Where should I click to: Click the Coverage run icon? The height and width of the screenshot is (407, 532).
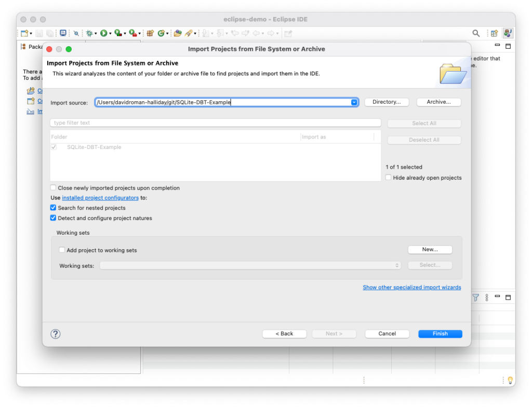tap(118, 33)
